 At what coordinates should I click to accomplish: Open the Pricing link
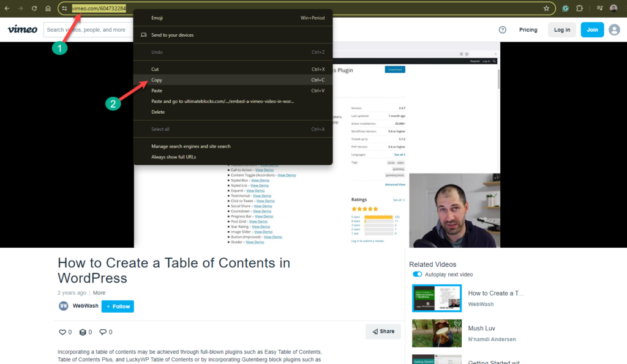(x=528, y=29)
